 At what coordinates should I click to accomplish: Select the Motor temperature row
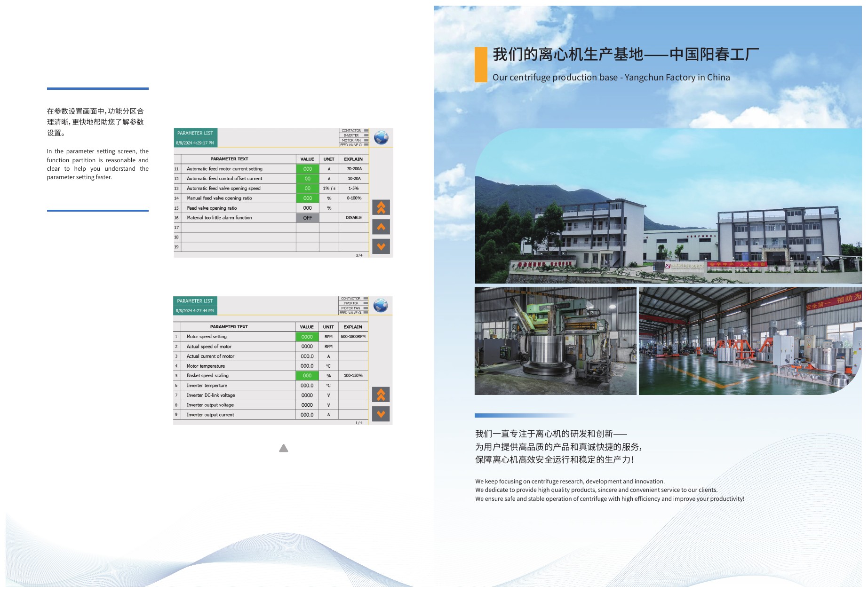click(271, 366)
